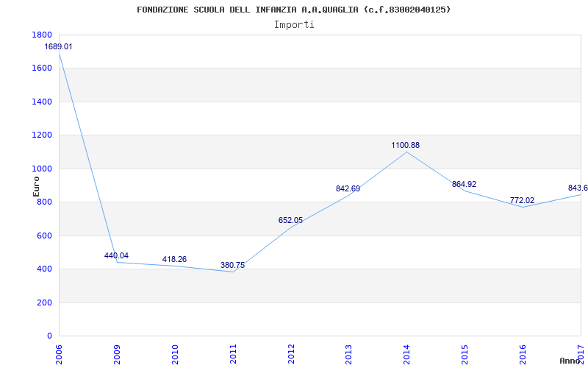588x368 pixels.
Task: Select the 2009 x-axis year label
Action: 117,354
